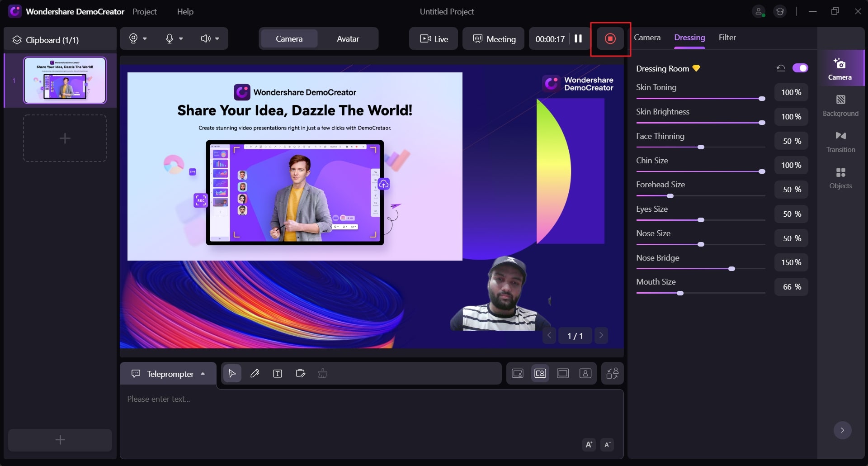Open the Objects panel in sidebar
Screen dimensions: 868x466
[840, 178]
